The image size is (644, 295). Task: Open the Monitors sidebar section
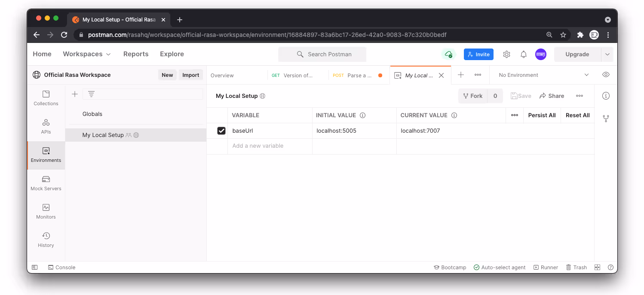click(46, 212)
